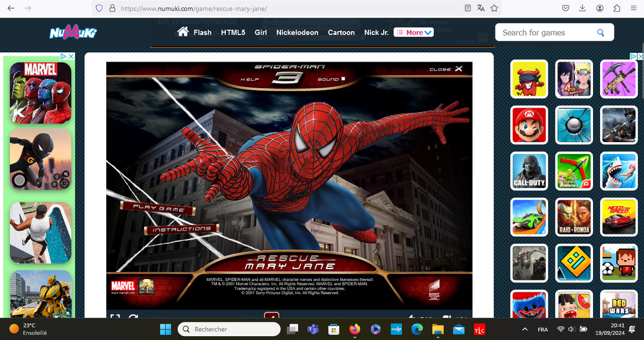Select the Nickelodeon category
The image size is (644, 340).
297,33
